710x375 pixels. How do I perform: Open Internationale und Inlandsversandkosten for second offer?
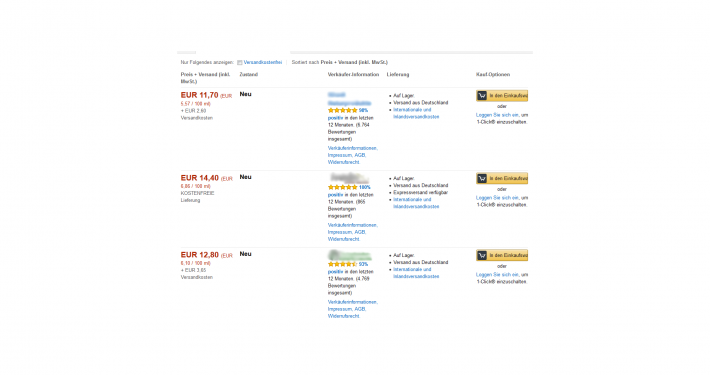pos(416,203)
